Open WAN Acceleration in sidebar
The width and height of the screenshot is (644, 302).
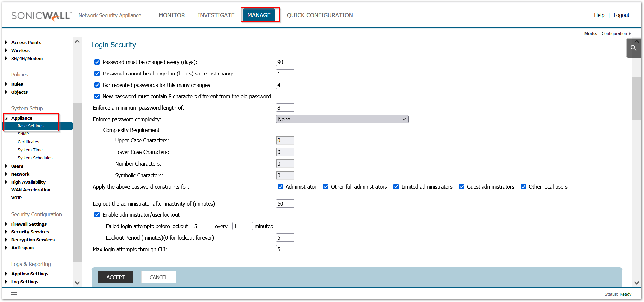(x=31, y=190)
